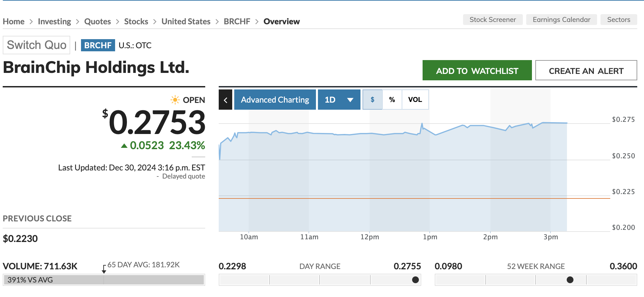Image resolution: width=644 pixels, height=297 pixels.
Task: Click the green up-arrow price change indicator
Action: click(124, 146)
